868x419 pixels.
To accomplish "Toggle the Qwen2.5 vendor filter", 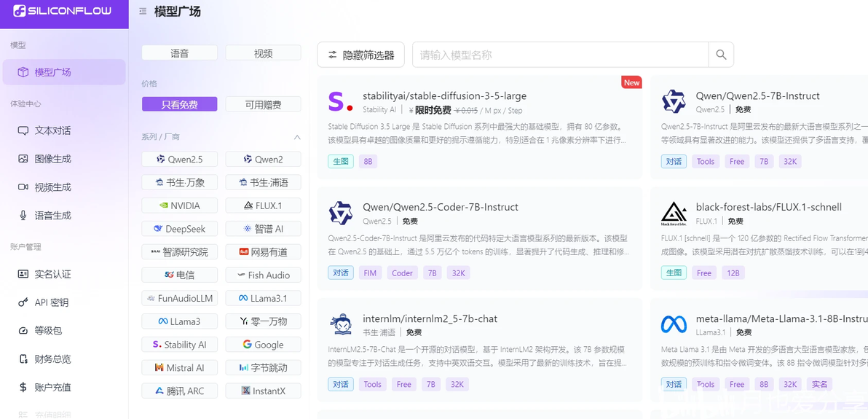I will point(179,159).
